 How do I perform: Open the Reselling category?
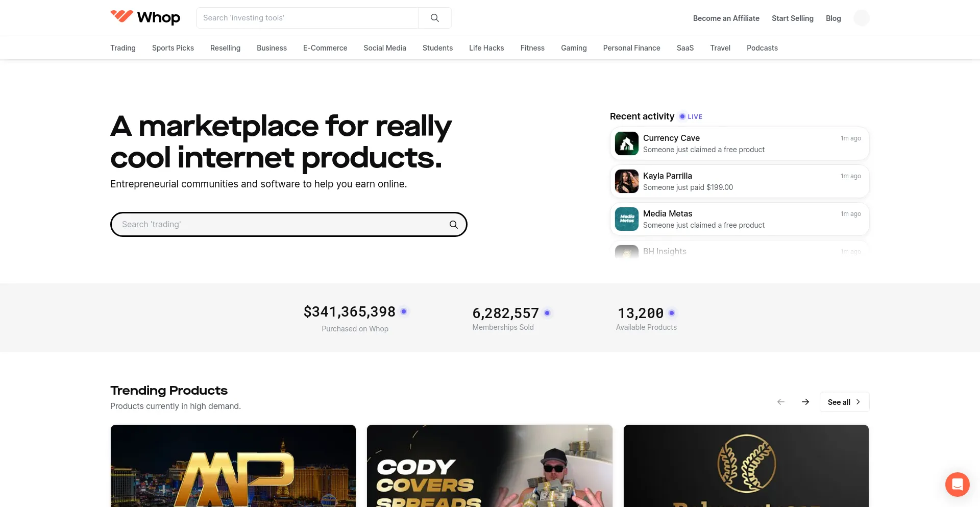tap(225, 48)
